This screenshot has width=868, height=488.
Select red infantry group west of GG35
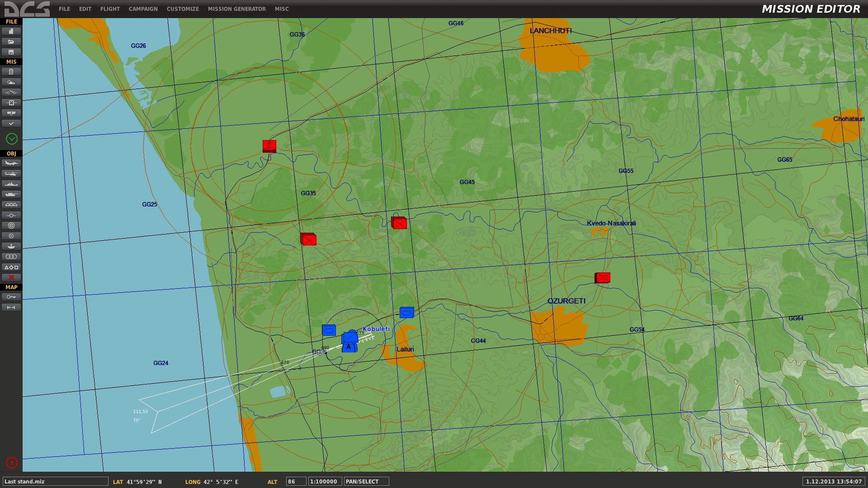(x=308, y=239)
